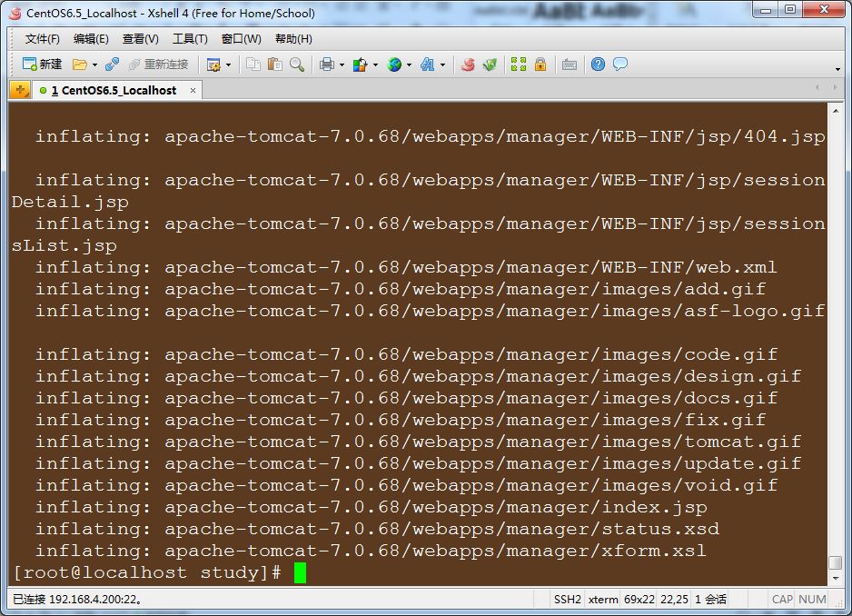
Task: Open the 帮助(H) menu
Action: [293, 38]
